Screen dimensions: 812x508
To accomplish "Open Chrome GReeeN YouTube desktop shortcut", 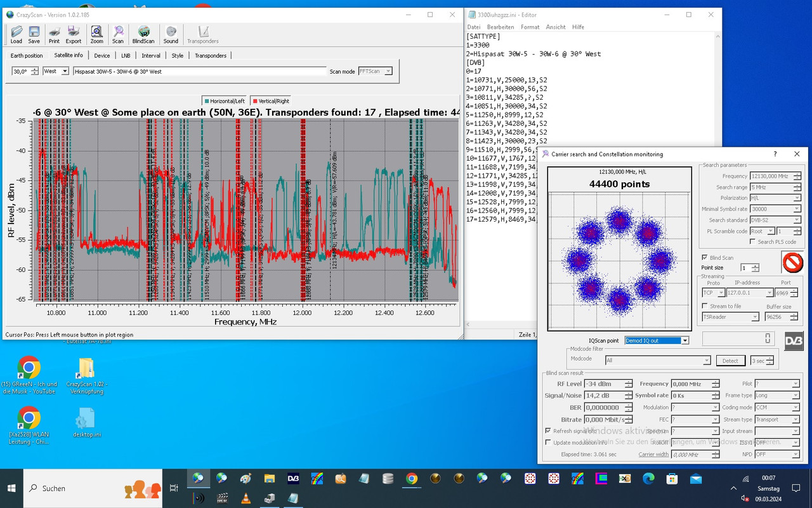I will point(29,375).
